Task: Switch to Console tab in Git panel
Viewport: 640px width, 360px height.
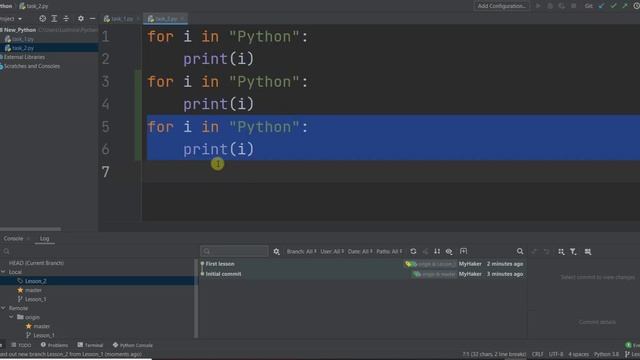Action: pyautogui.click(x=13, y=239)
